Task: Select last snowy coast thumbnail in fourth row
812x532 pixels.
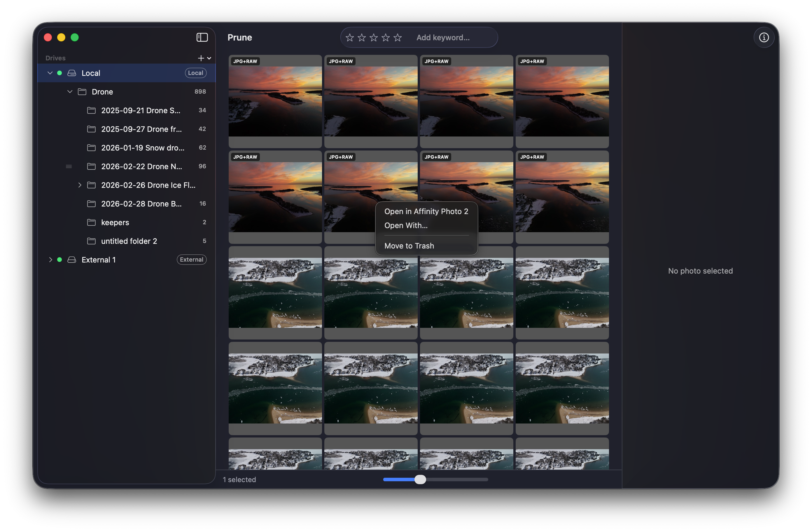Action: point(562,388)
